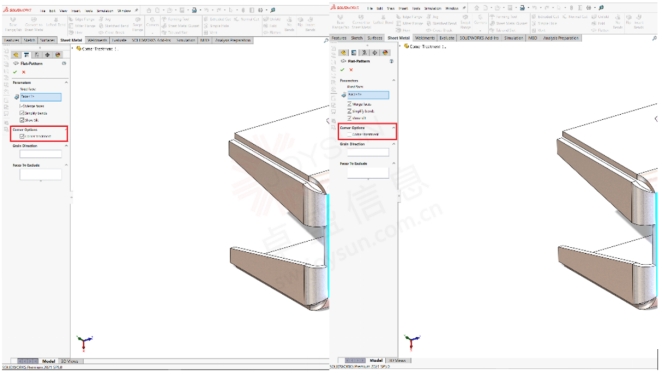Open the ConfigurationManager tab icon in left screenshot
The width and height of the screenshot is (662, 374).
pyautogui.click(x=37, y=55)
